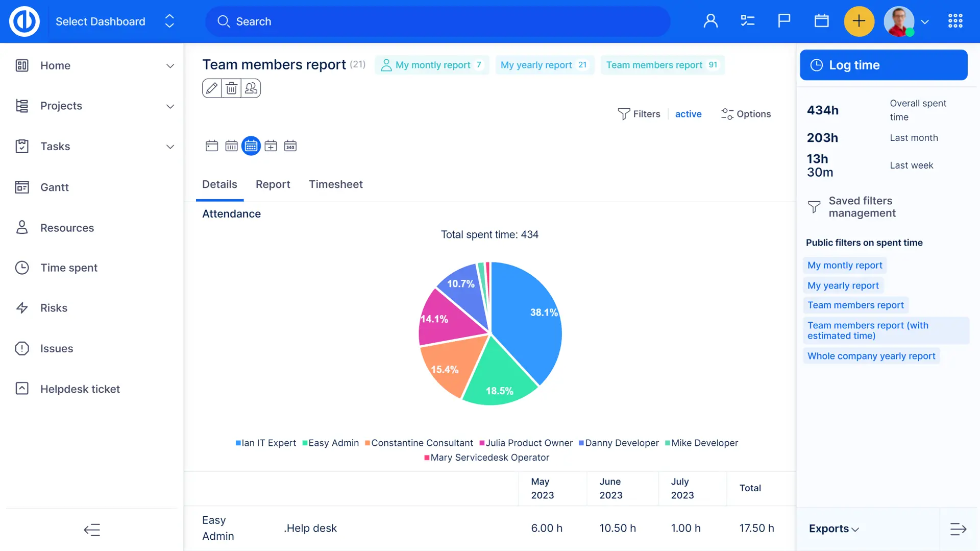Click the Log time button
Viewport: 980px width, 551px height.
(883, 65)
